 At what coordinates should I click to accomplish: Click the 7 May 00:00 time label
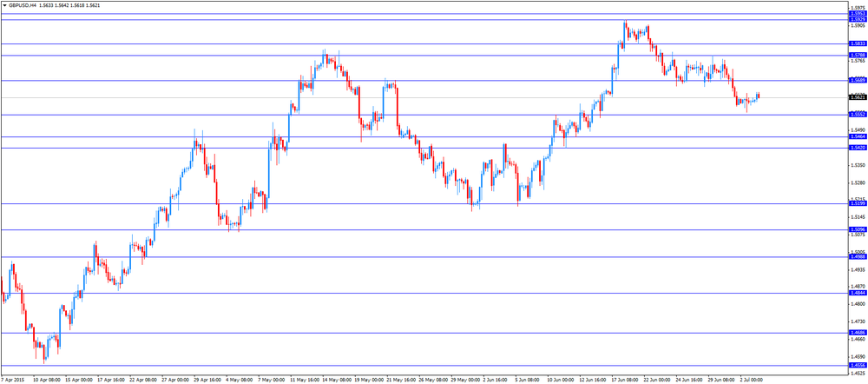click(272, 381)
